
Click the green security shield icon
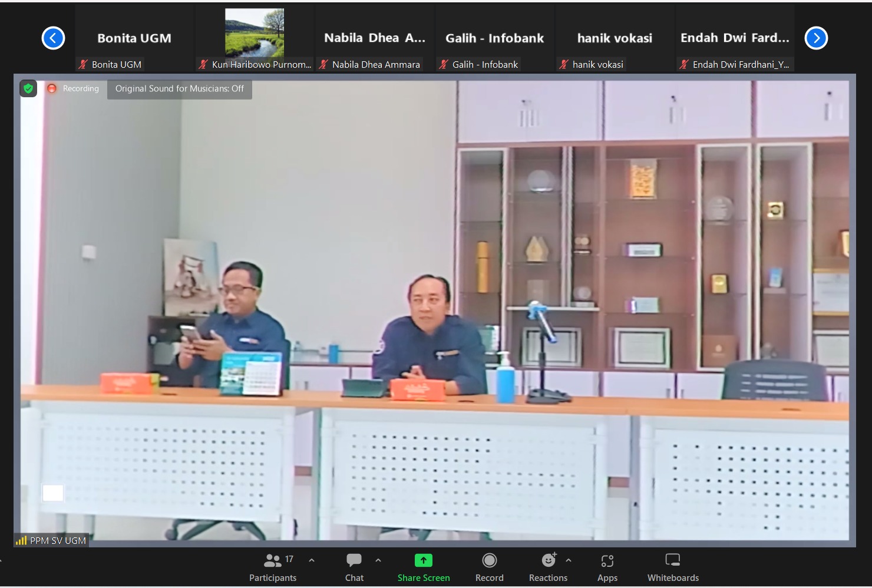(x=28, y=88)
